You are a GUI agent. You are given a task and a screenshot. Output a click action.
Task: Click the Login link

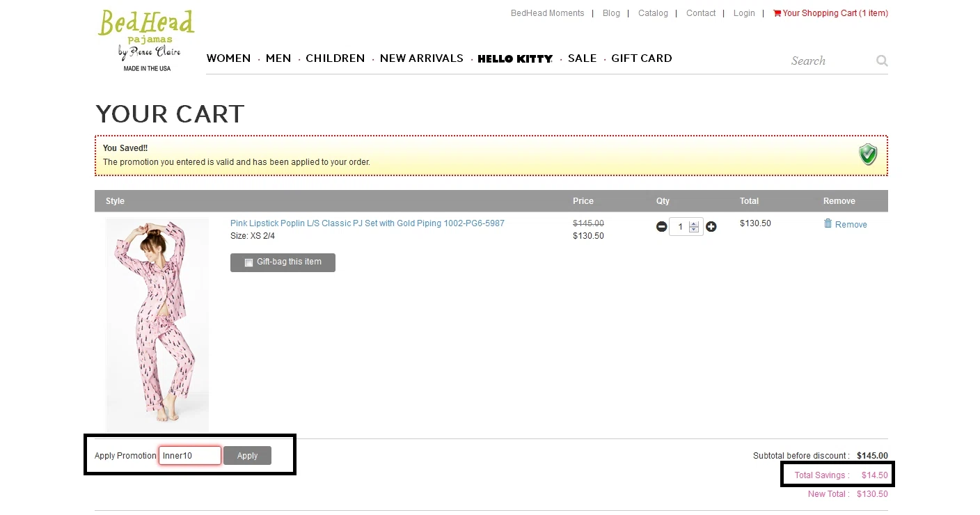click(x=744, y=13)
